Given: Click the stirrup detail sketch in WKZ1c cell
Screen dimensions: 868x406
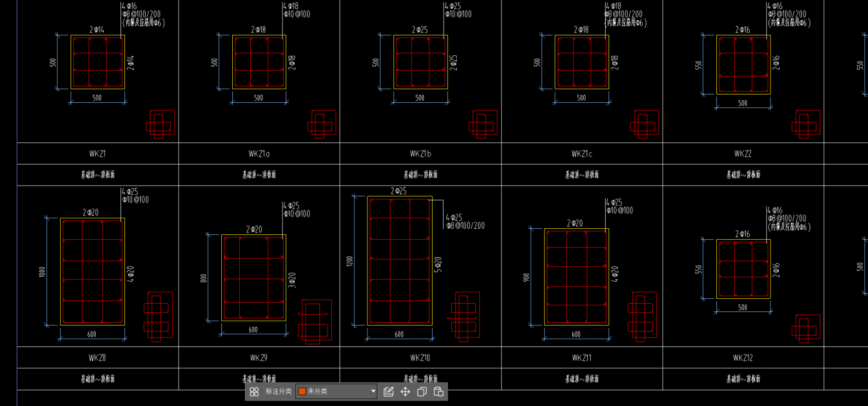Looking at the screenshot, I should [x=644, y=125].
